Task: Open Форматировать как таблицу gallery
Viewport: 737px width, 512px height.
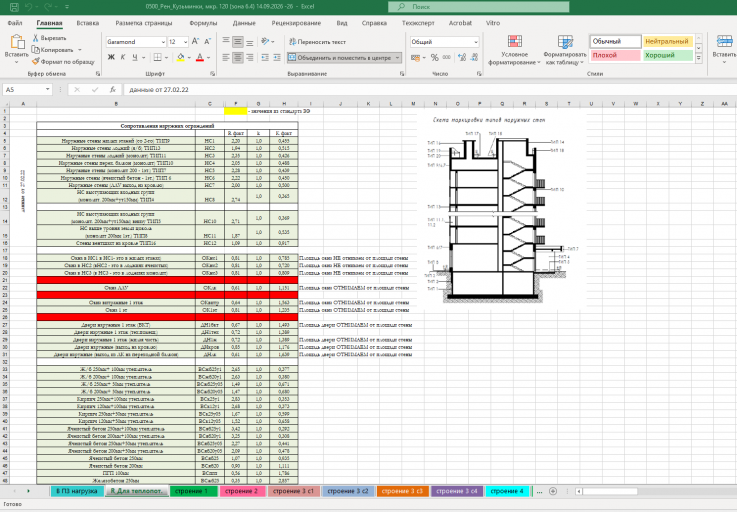Action: 565,50
